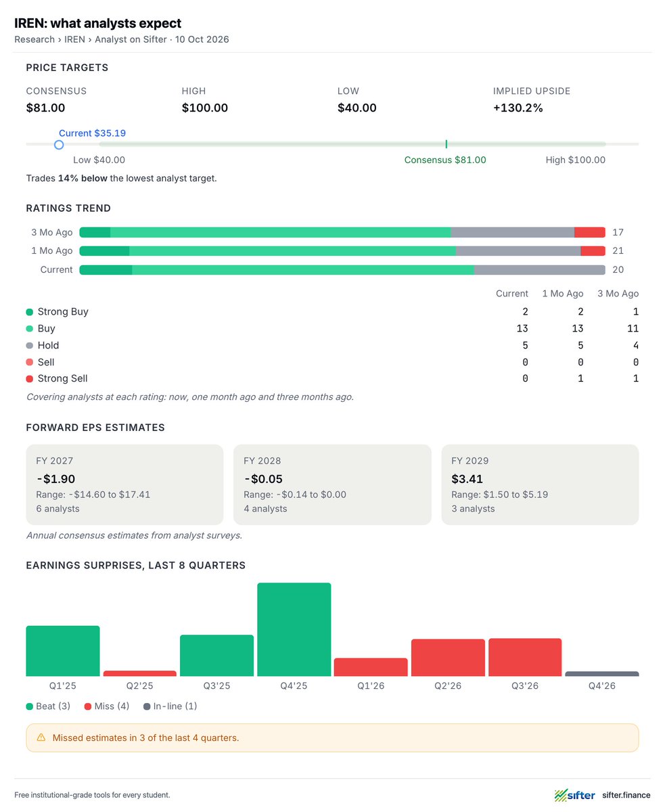Click the 3 Mo Ago ratings trend bar
This screenshot has height=812, width=665.
coord(342,232)
